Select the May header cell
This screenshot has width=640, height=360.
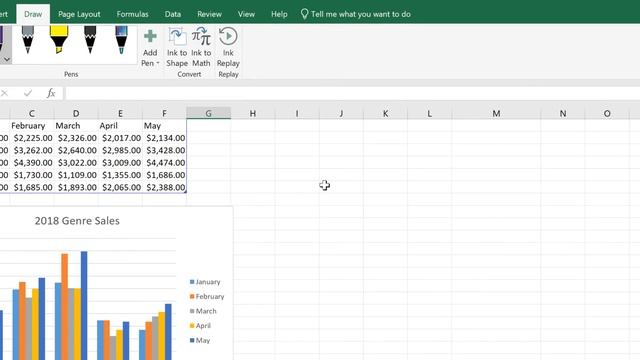click(x=164, y=126)
